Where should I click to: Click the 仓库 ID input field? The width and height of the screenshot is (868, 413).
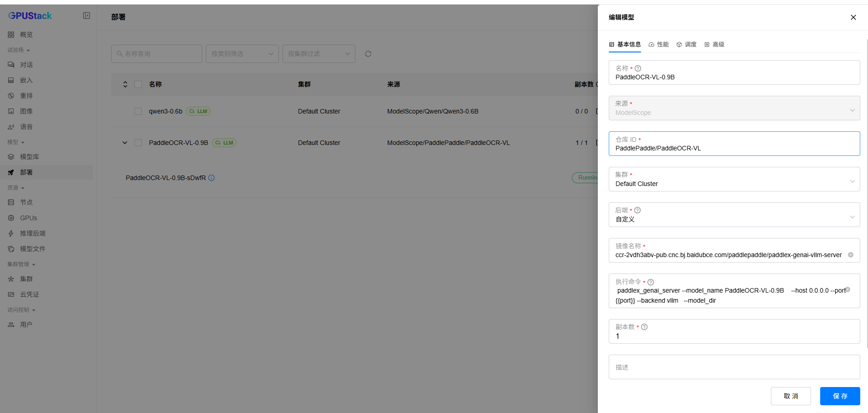click(x=734, y=144)
